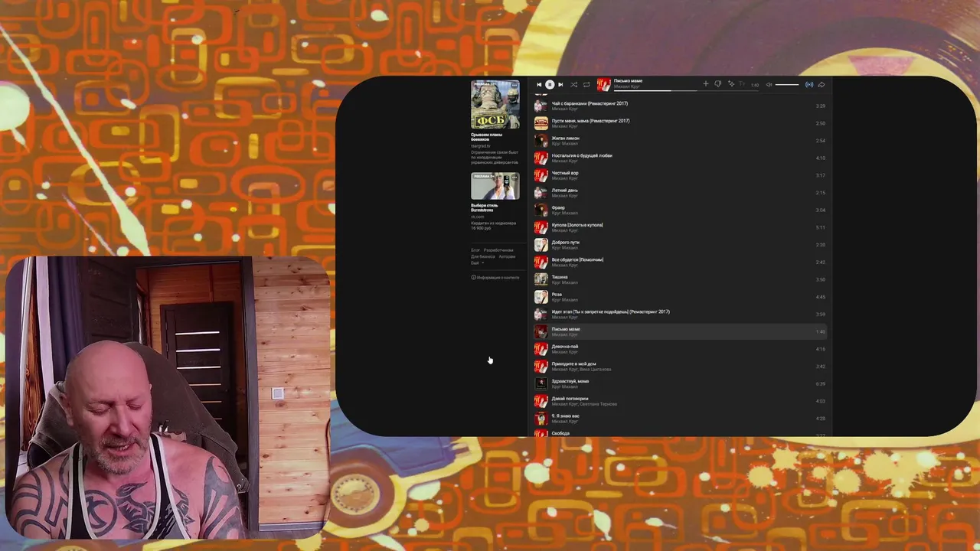Screen dimensions: 980x551
Task: Adjust the volume slider
Action: pyautogui.click(x=787, y=84)
